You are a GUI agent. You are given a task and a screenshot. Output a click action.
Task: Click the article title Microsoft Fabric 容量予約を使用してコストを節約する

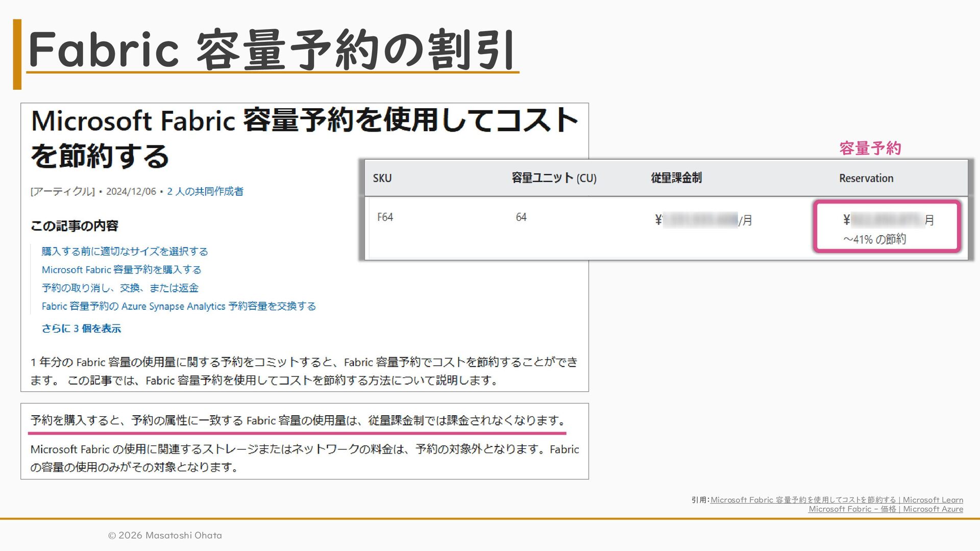point(304,137)
